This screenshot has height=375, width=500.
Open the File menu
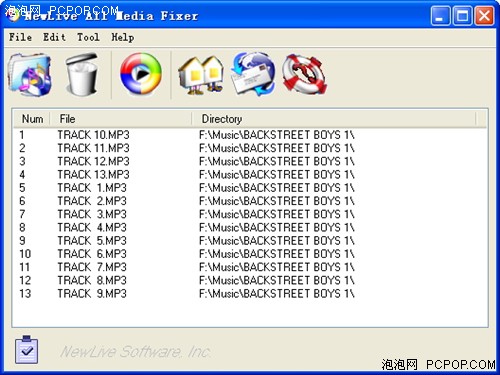(20, 37)
